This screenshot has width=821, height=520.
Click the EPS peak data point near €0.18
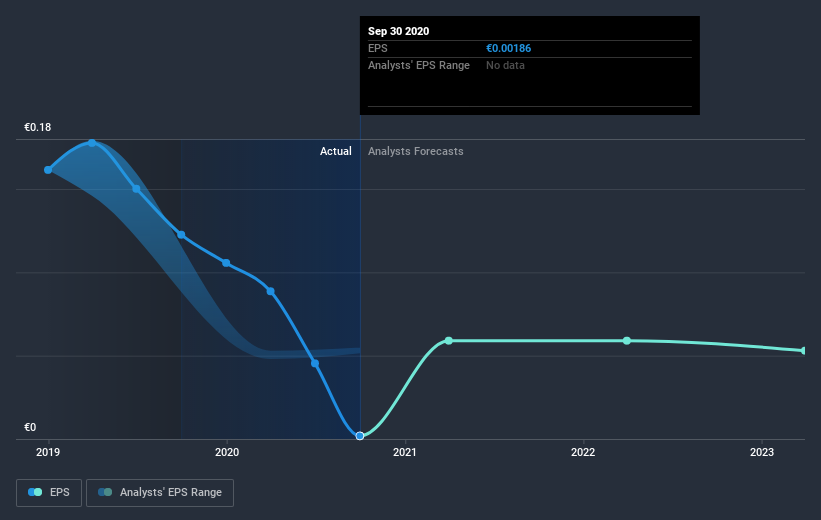pos(92,142)
